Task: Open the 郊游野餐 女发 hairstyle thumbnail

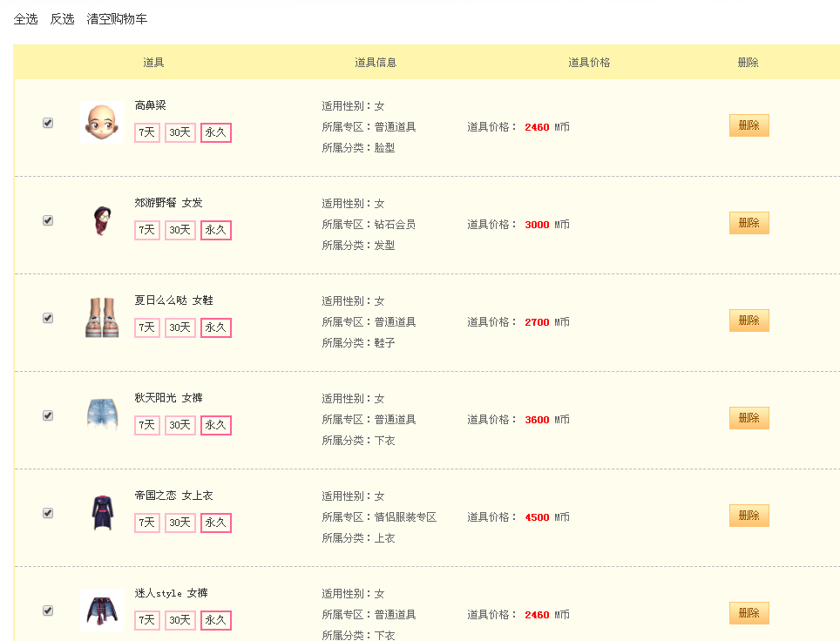Action: (102, 220)
